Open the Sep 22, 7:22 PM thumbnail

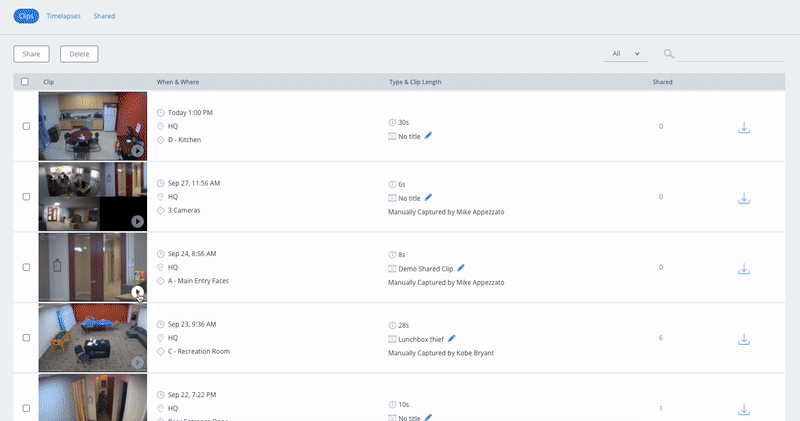coord(93,398)
